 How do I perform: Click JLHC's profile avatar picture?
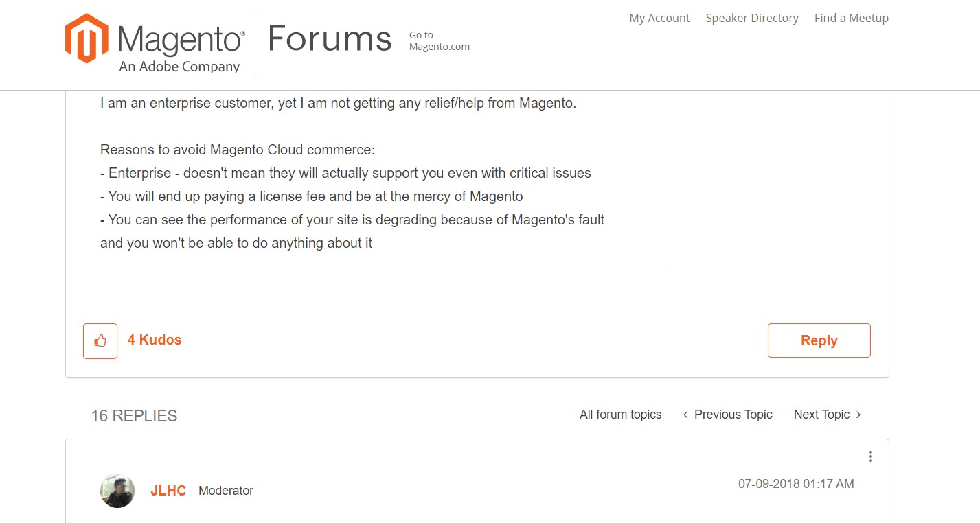coord(117,491)
